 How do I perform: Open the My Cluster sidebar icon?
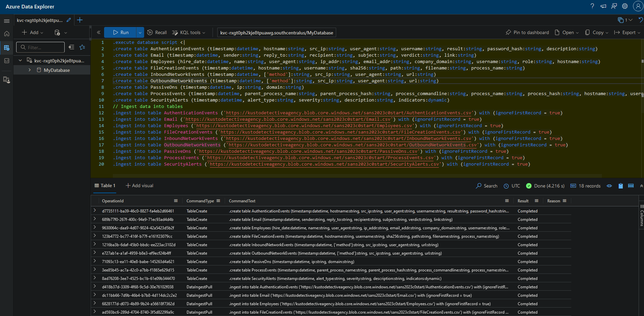[x=6, y=80]
